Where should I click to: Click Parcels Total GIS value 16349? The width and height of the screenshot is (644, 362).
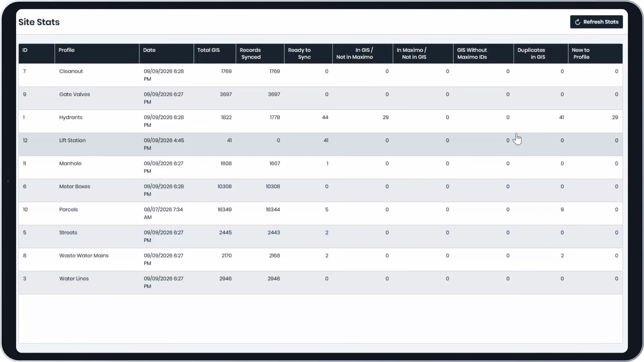[x=225, y=209]
